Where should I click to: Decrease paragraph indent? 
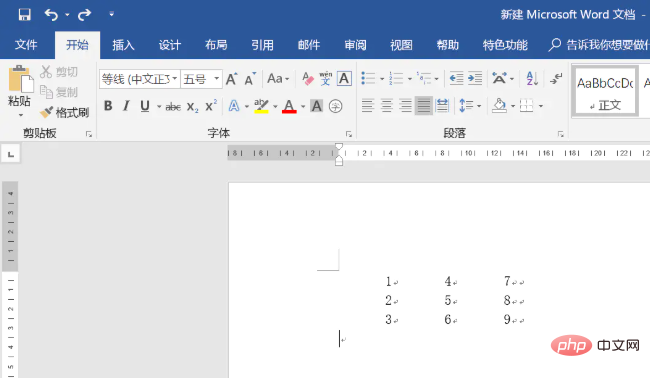(x=456, y=78)
